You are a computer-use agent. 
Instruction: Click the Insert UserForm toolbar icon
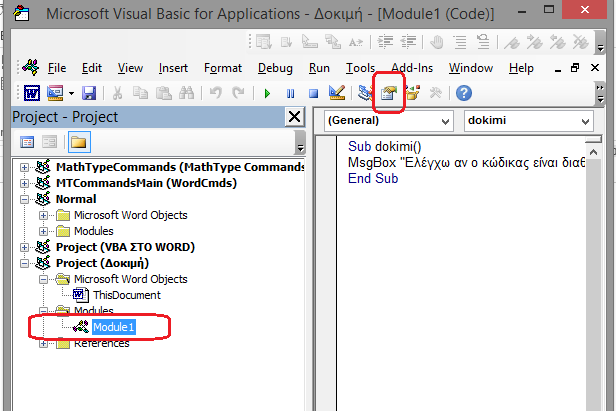coord(55,94)
